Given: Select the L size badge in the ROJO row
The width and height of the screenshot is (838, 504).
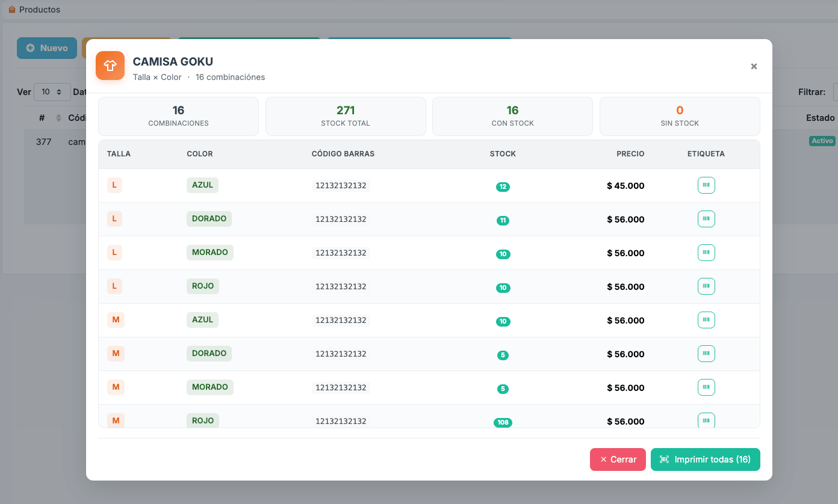Looking at the screenshot, I should point(114,286).
